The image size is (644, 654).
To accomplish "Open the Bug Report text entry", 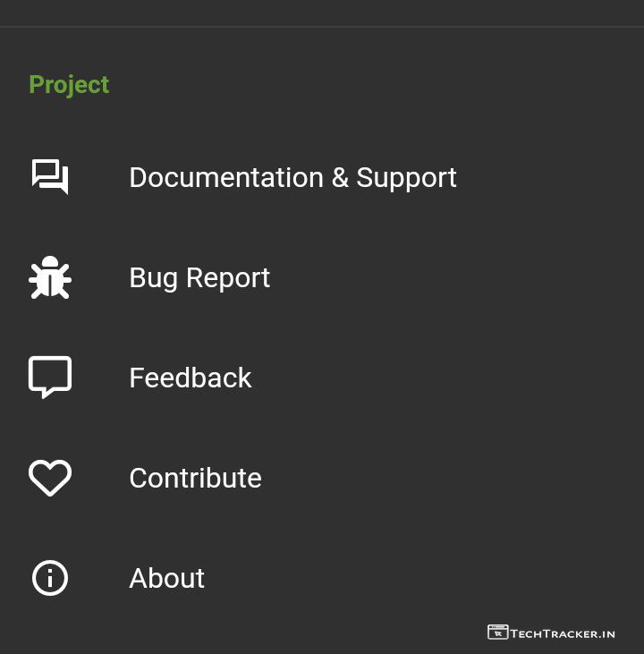I will click(x=199, y=277).
